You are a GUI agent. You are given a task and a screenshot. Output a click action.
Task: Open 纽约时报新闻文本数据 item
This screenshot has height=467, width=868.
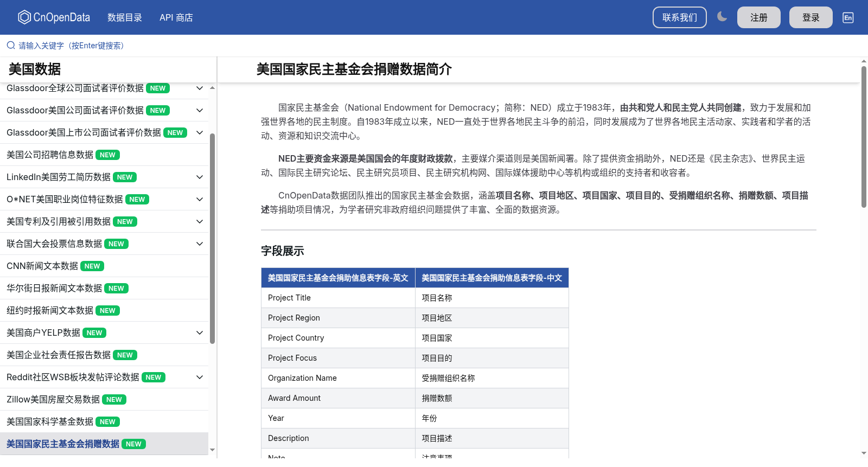pos(104,310)
